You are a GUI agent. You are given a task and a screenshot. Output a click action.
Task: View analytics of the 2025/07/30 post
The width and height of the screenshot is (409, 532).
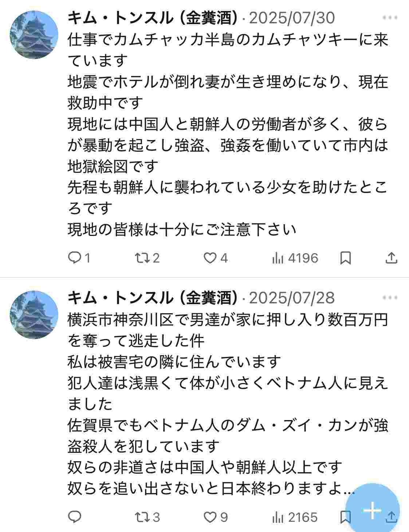coord(278,258)
